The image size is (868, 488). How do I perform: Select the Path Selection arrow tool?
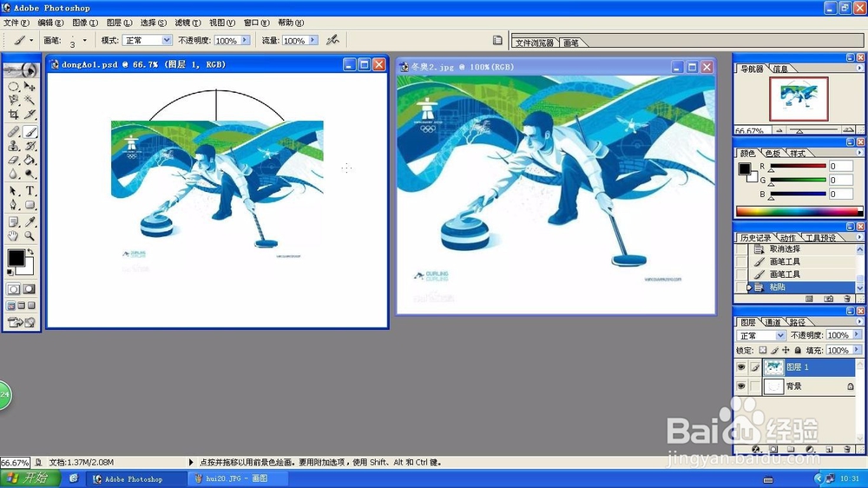[13, 191]
